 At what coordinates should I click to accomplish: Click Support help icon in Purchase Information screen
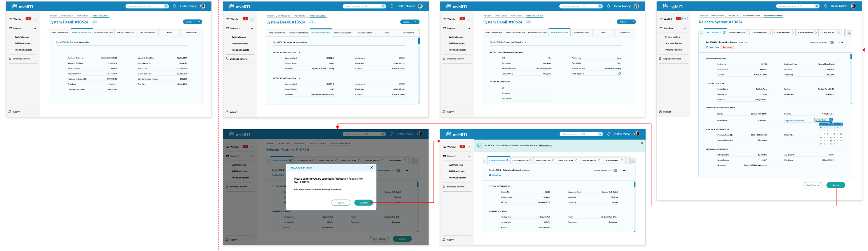pyautogui.click(x=10, y=112)
